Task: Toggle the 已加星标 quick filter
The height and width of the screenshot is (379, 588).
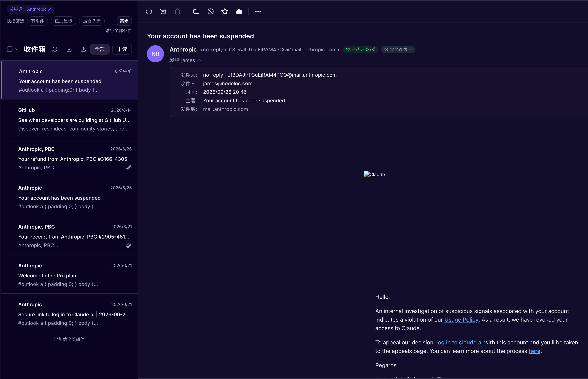Action: click(63, 21)
